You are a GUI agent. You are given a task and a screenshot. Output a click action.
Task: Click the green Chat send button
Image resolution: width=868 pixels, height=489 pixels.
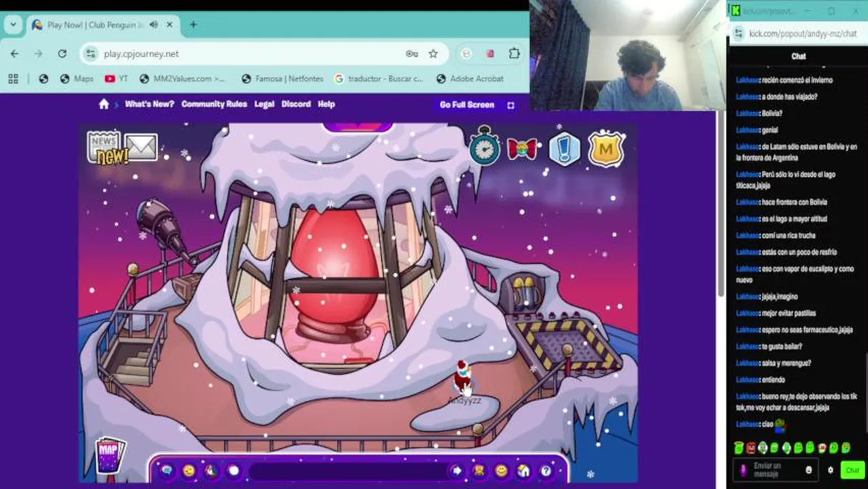[x=852, y=470]
